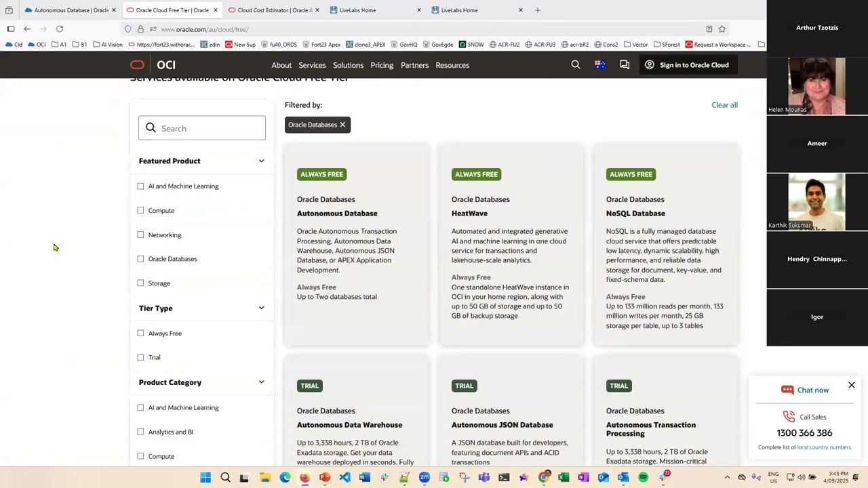This screenshot has width=868, height=488.
Task: Tick the Analytics and BI checkbox
Action: pos(140,432)
